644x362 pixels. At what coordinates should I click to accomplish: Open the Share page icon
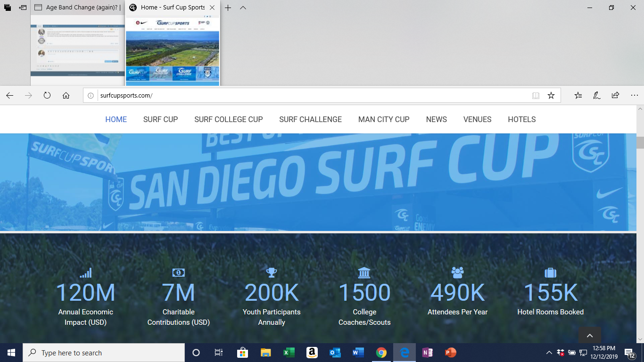point(615,95)
